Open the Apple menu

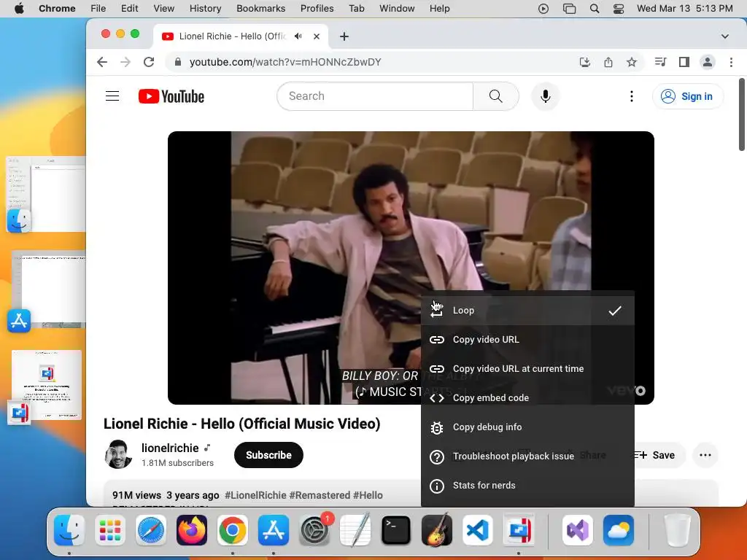coord(19,9)
